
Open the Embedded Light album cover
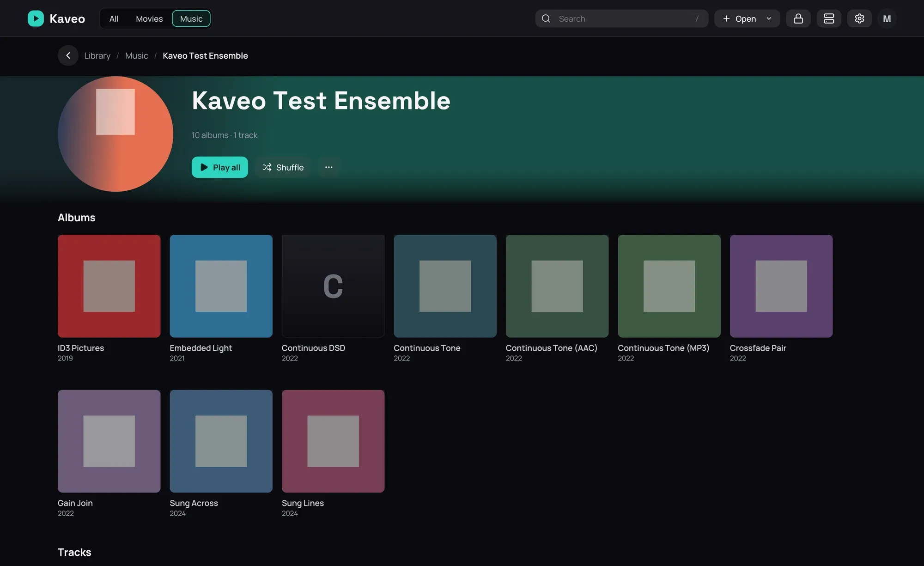tap(221, 286)
